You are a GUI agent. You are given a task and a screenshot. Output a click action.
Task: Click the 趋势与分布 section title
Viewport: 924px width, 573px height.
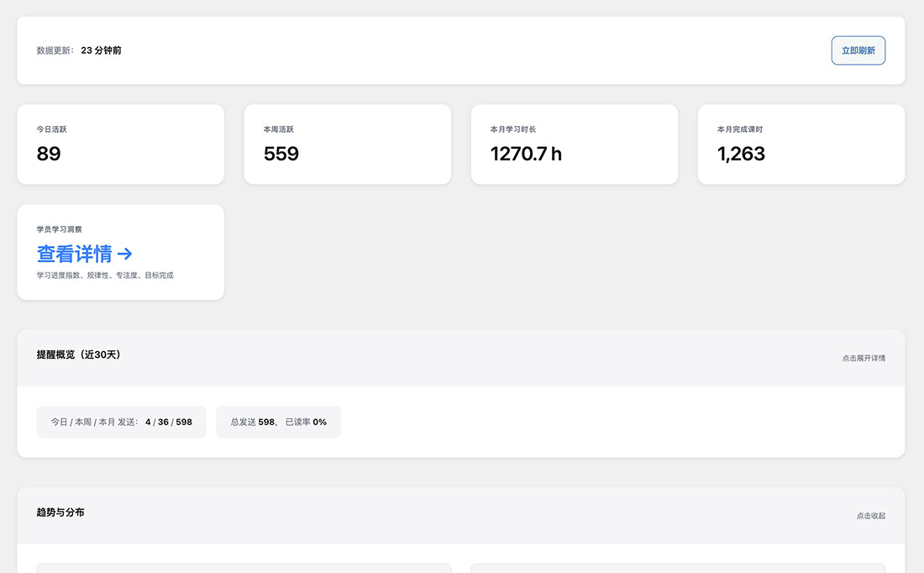[x=60, y=513]
